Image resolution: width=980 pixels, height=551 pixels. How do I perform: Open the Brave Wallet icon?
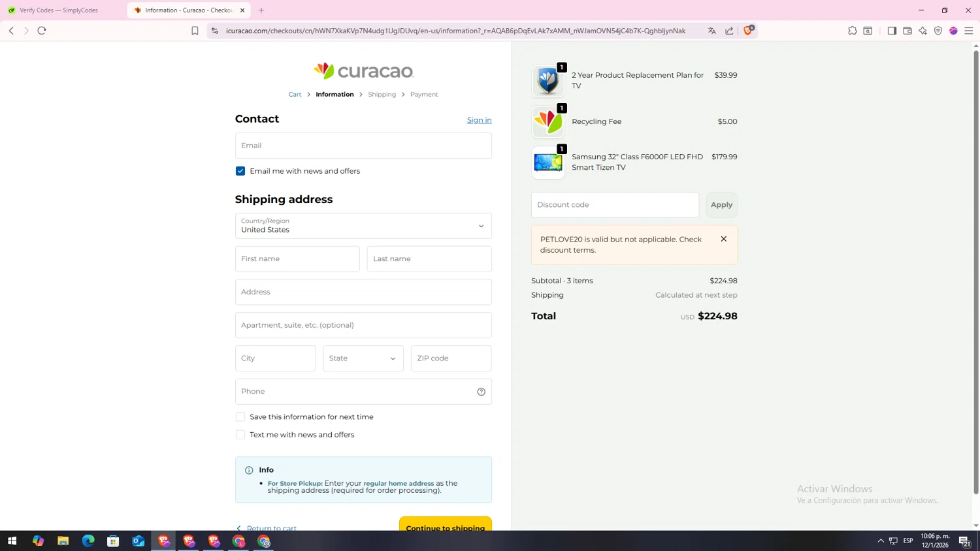[x=907, y=31]
